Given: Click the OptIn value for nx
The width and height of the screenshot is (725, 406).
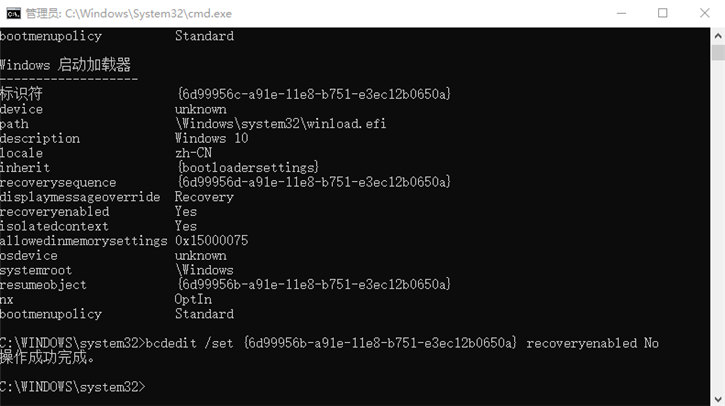Looking at the screenshot, I should pos(193,299).
